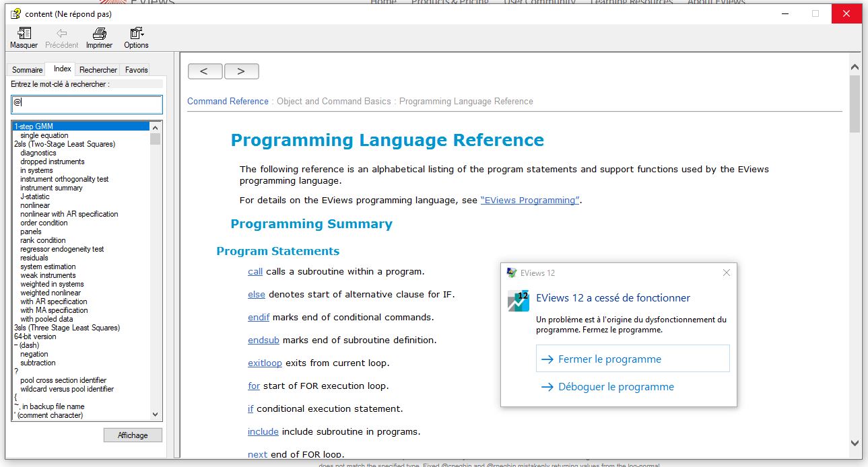The image size is (868, 467).
Task: Select "2sls (Two-Stage Least Squares)" index entry
Action: 64,144
